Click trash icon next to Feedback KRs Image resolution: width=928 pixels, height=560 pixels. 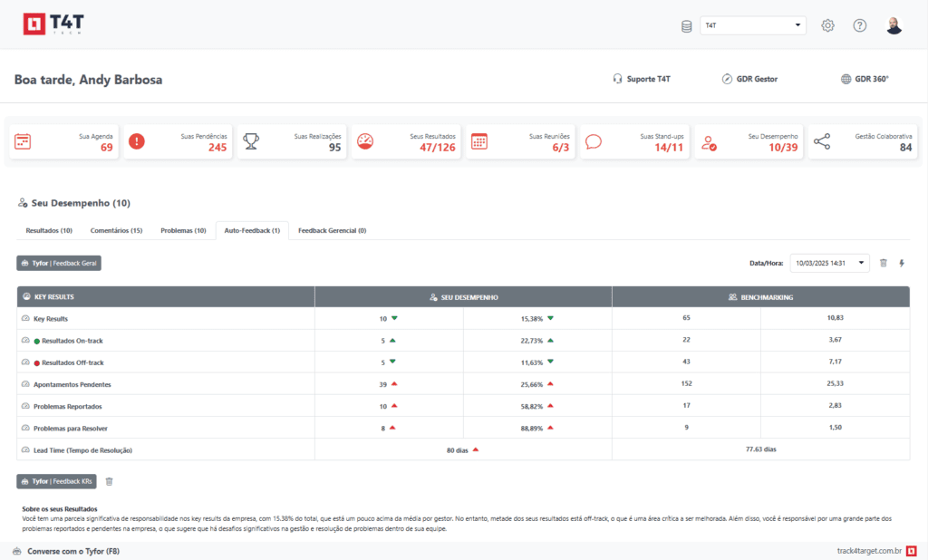pyautogui.click(x=110, y=481)
